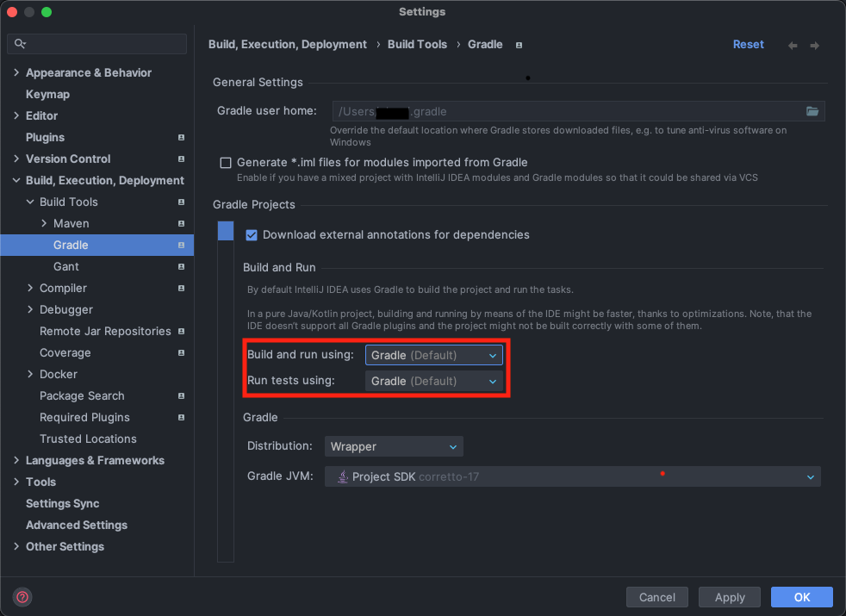Open help with the question mark icon
The height and width of the screenshot is (616, 846).
[x=22, y=597]
